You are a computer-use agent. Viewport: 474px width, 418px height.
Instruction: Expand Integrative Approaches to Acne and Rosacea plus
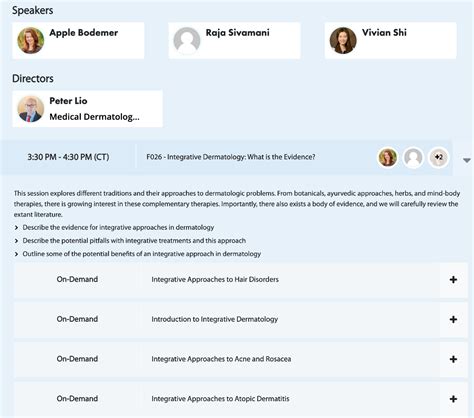pos(453,359)
